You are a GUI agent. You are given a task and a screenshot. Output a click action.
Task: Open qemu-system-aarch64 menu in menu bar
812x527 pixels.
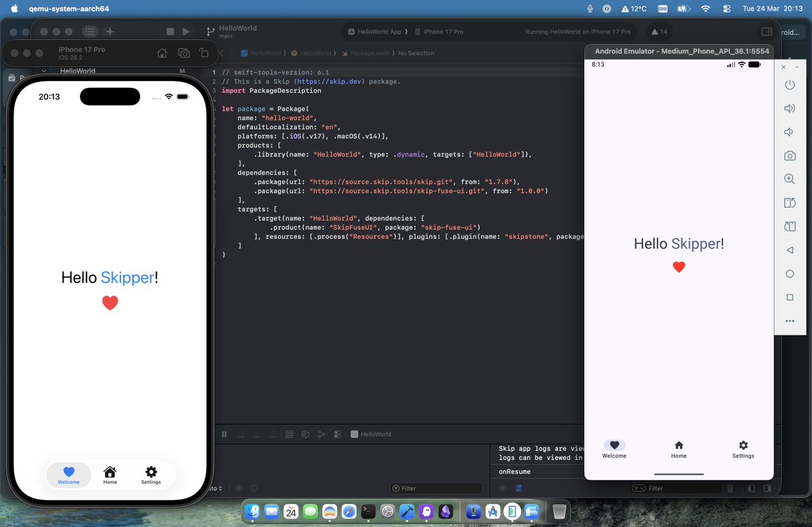tap(69, 9)
